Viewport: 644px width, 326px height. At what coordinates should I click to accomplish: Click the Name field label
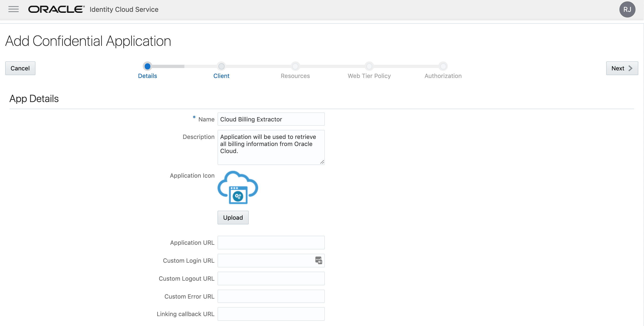pyautogui.click(x=206, y=119)
